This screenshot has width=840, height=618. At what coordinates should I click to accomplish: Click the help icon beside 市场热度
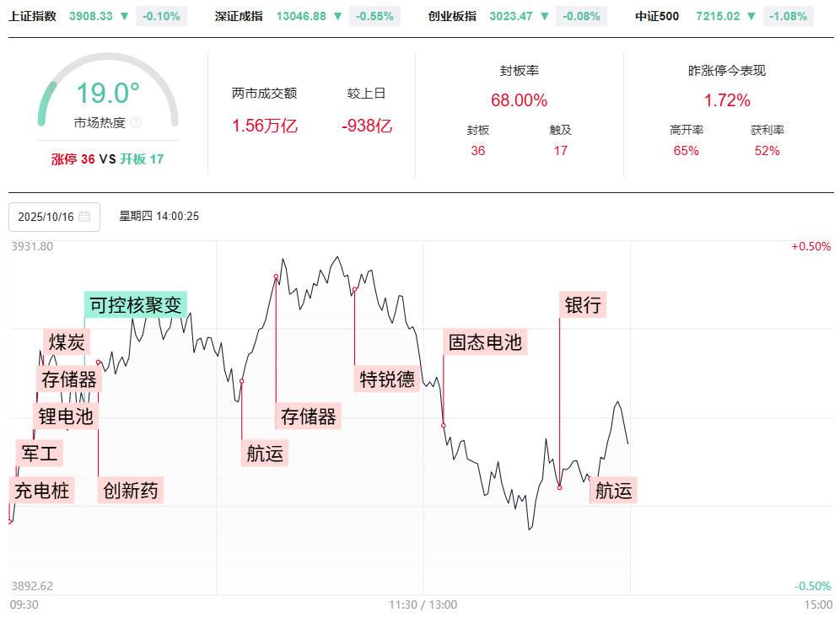coord(137,123)
